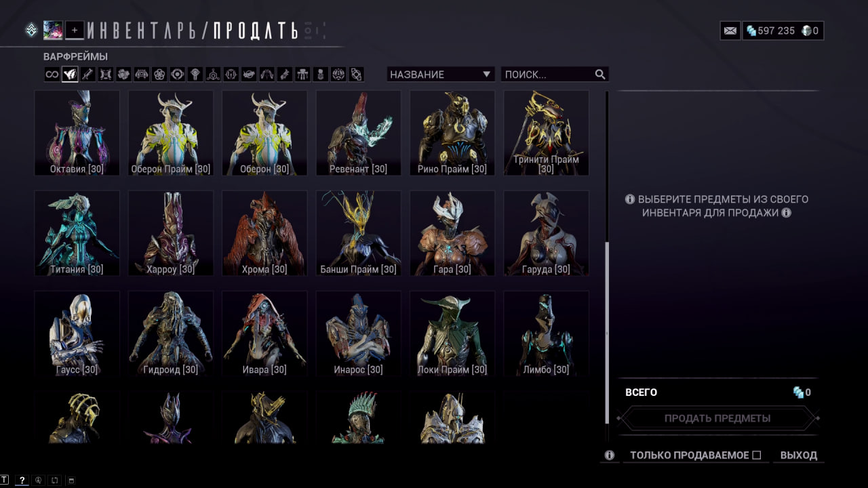Click the info icon near ТОЛЬКО ПРОДАВАЕМОЕ

coord(610,455)
